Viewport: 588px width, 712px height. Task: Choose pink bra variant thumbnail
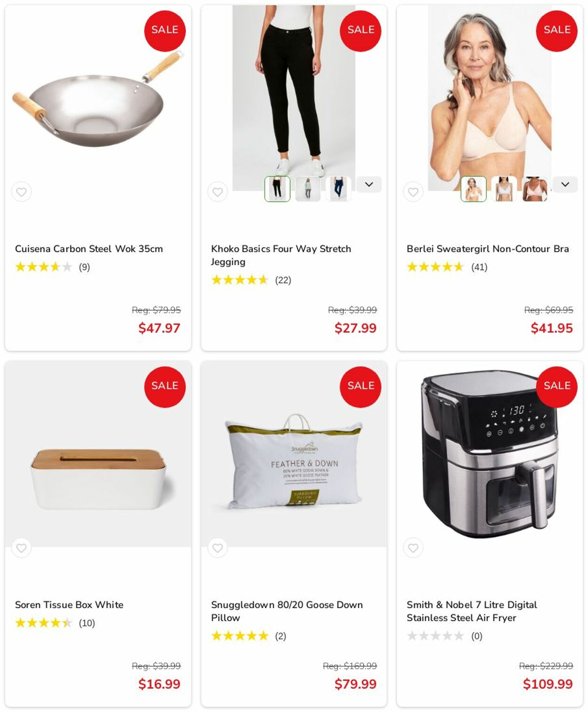(534, 189)
